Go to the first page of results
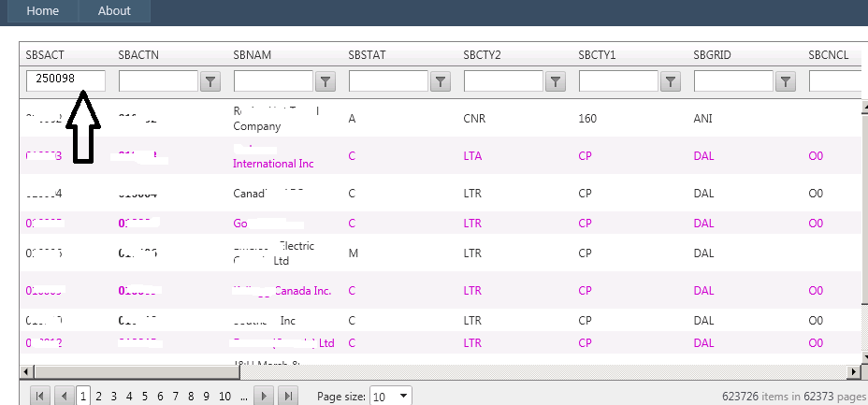868x405 pixels. coord(40,396)
